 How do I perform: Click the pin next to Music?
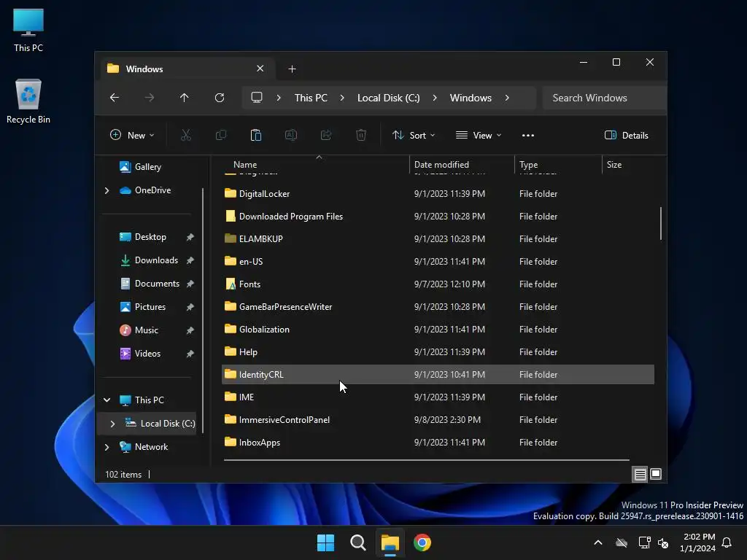coord(190,330)
